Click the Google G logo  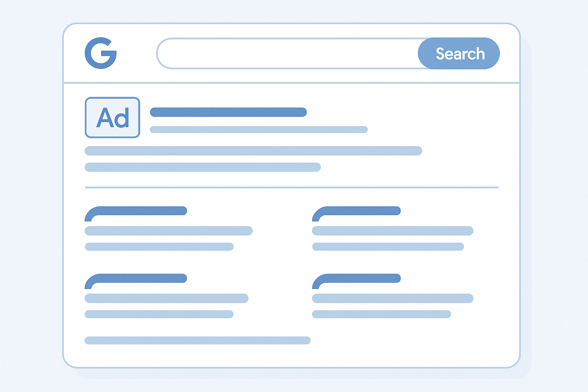tap(101, 53)
